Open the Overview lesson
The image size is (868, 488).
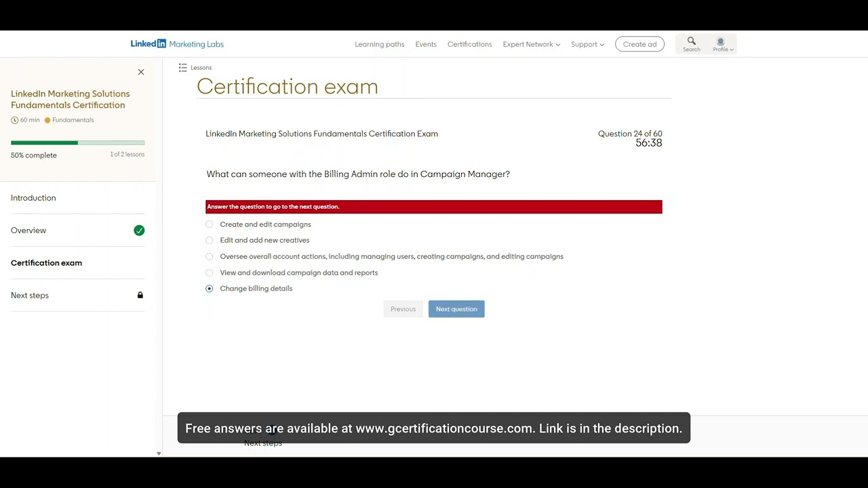[x=78, y=230]
